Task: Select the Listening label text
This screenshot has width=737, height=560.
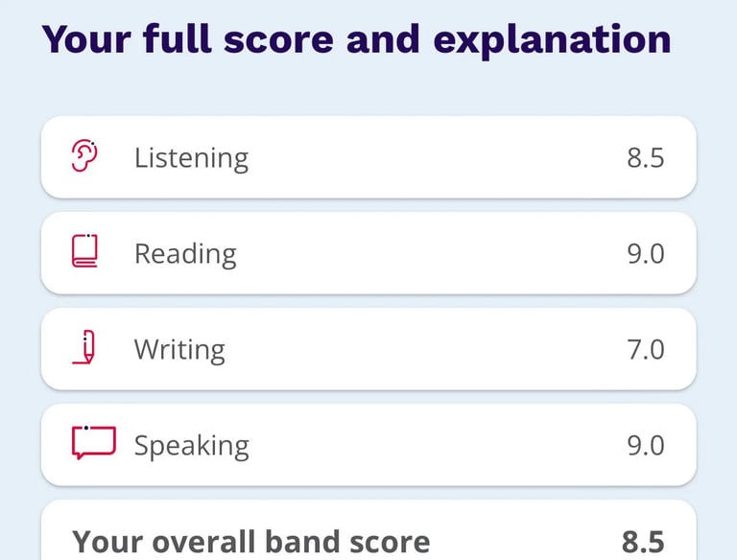Action: pos(191,158)
